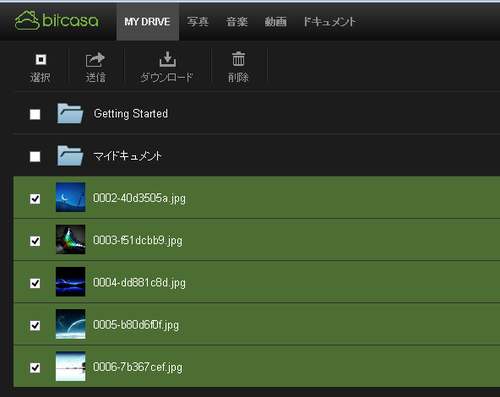Click file name 0006-7b367cef.jpg
500x397 pixels.
click(138, 367)
